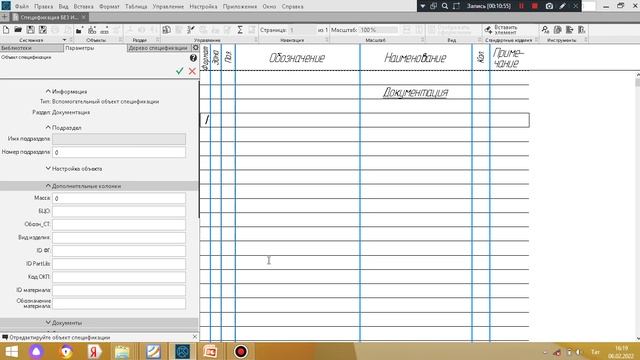Click the recorder drawing pencil icon

pos(562,6)
